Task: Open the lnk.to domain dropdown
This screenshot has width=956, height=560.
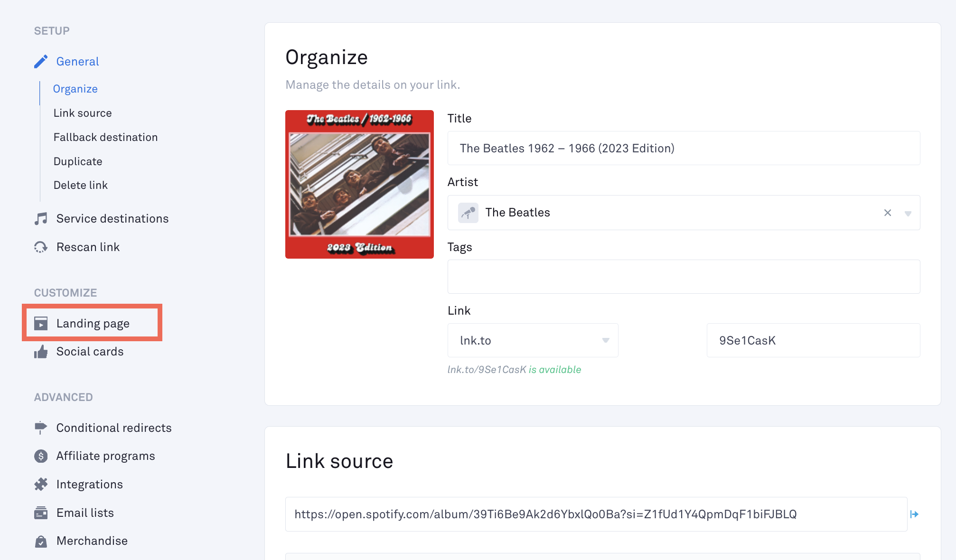Action: point(533,340)
